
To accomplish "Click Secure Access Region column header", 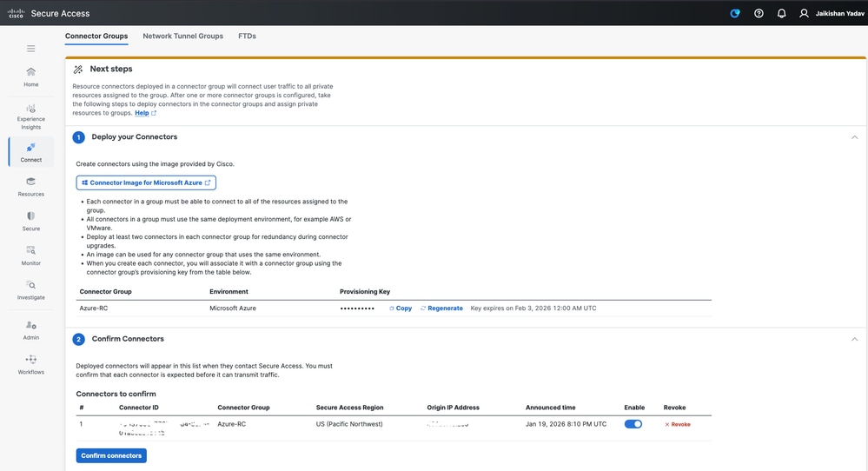I will click(349, 408).
